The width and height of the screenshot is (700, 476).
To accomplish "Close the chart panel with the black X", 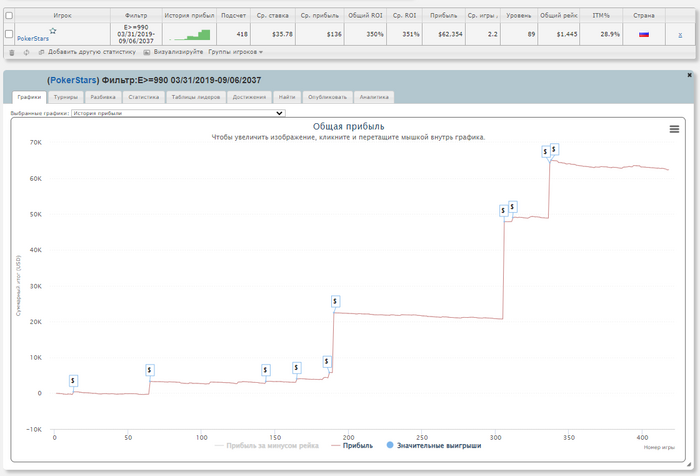I will point(689,75).
